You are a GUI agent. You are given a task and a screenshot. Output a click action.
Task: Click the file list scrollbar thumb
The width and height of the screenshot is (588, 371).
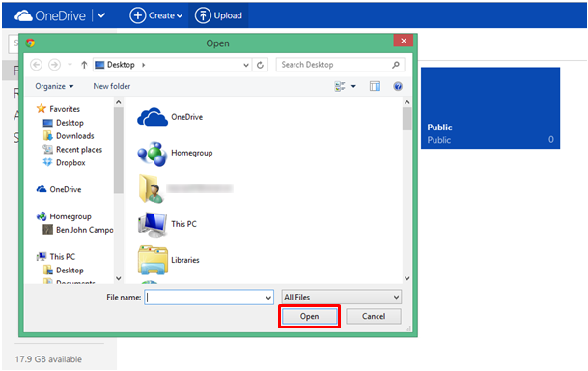[x=407, y=119]
